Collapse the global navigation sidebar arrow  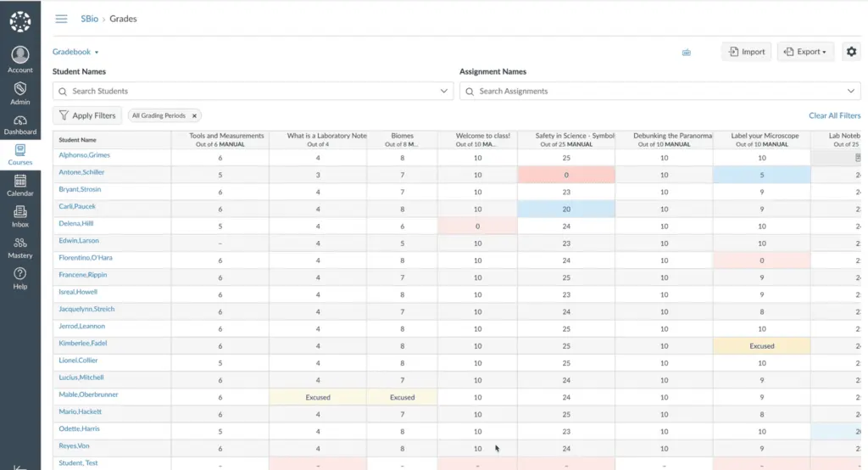pyautogui.click(x=20, y=467)
